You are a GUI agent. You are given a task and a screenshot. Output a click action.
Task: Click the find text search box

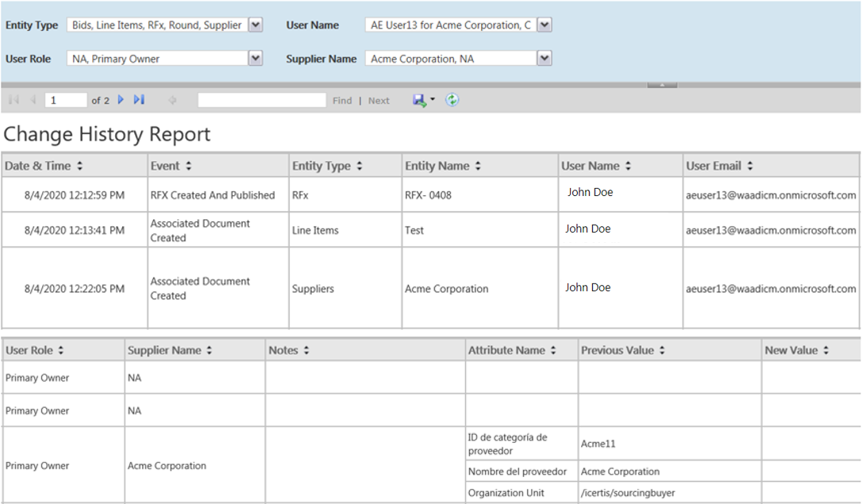(262, 100)
